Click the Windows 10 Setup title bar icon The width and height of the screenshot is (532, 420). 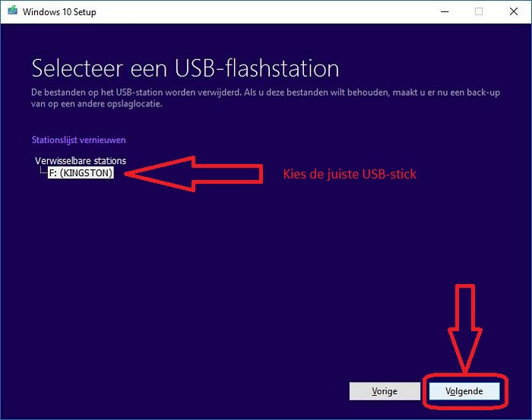pos(13,11)
